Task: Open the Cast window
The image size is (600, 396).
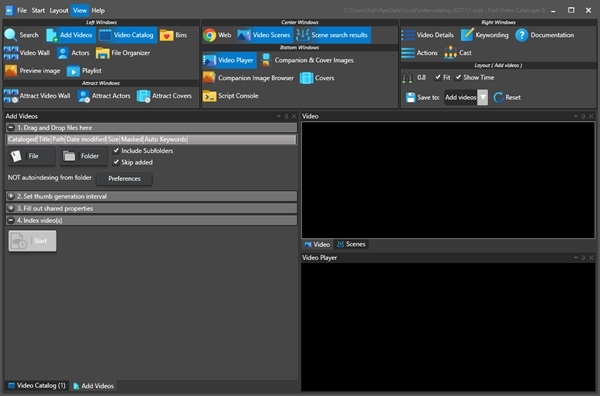Action: click(458, 53)
